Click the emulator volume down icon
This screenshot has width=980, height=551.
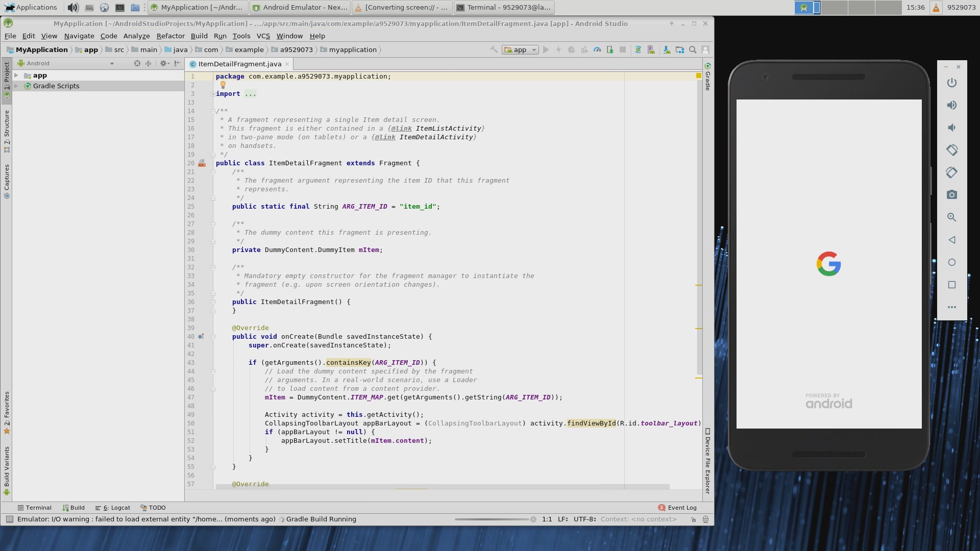point(952,128)
